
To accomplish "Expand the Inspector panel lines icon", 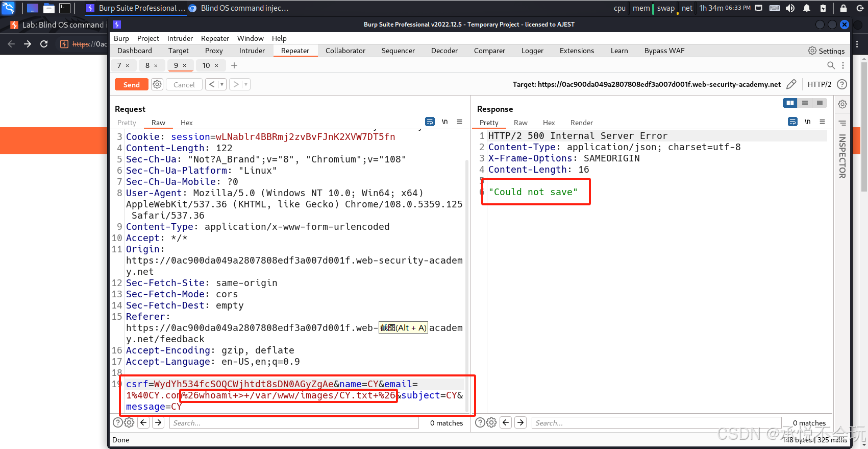I will pos(842,123).
